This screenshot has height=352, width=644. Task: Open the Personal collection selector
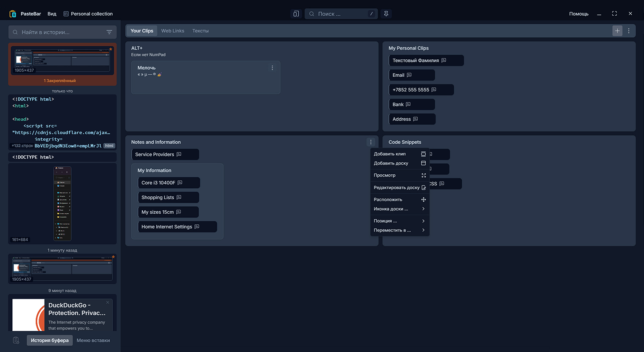pyautogui.click(x=88, y=14)
